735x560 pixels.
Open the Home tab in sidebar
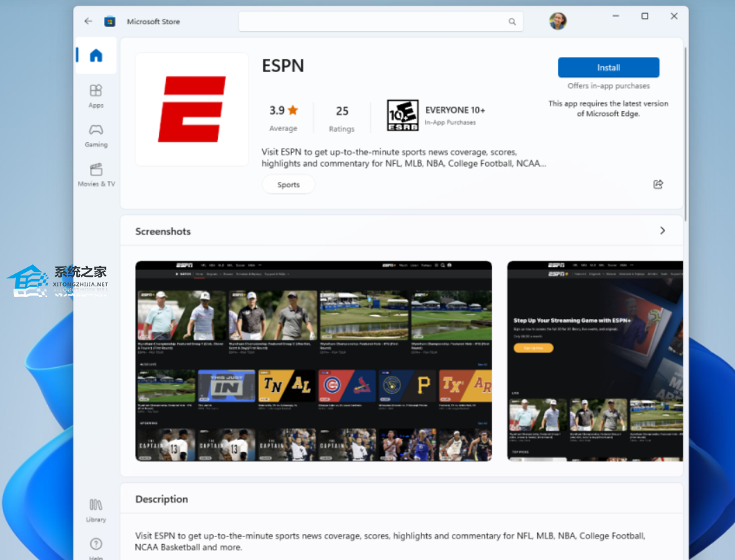tap(96, 56)
